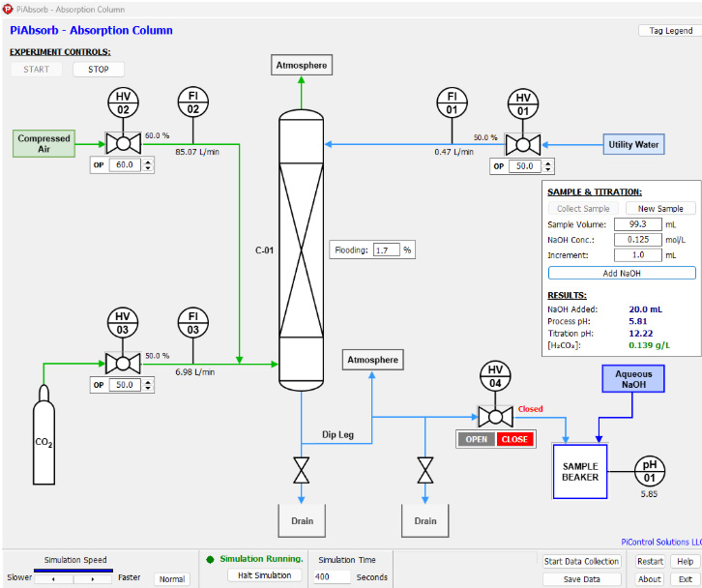702x588 pixels.
Task: Open the Tag Legend
Action: (670, 30)
